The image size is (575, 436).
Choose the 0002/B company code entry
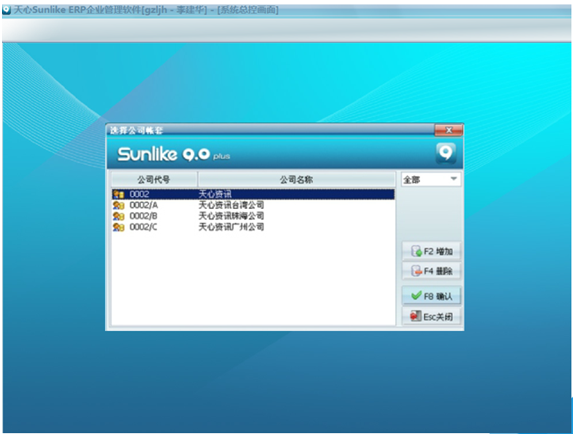click(x=143, y=216)
